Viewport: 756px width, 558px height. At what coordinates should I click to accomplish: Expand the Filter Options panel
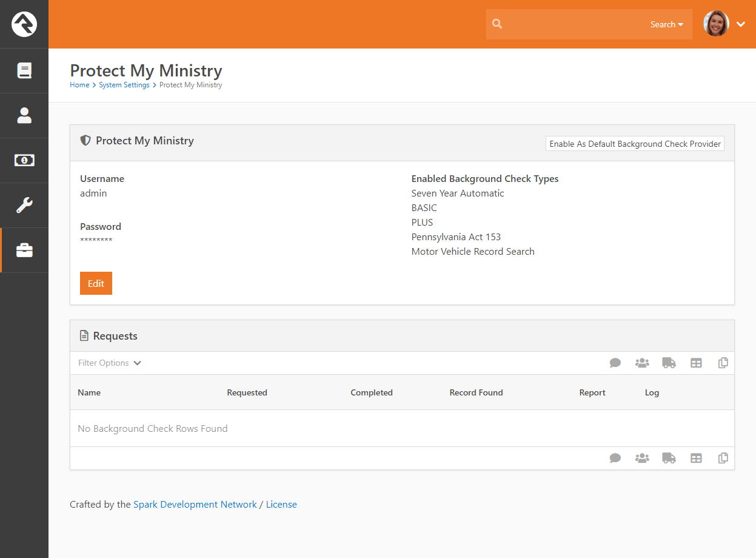(x=110, y=363)
